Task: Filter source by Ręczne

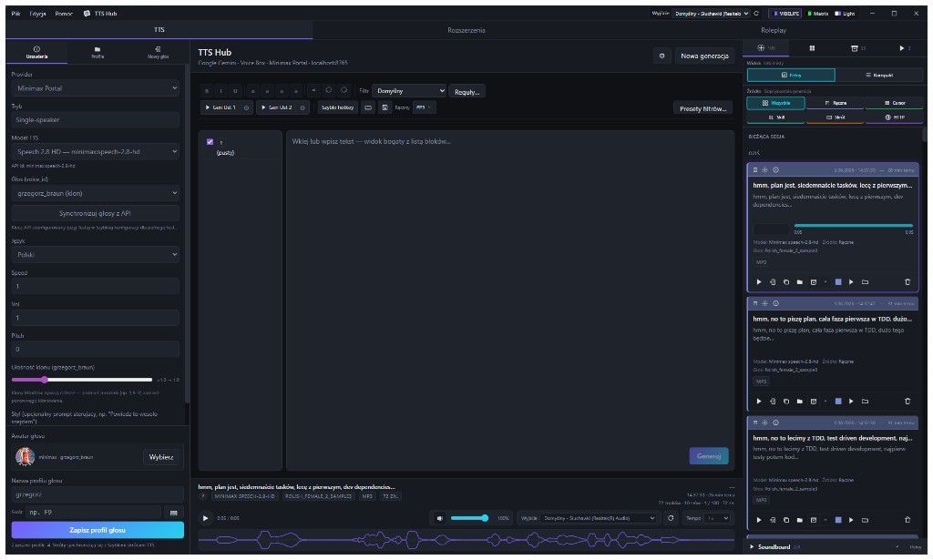Action: [x=836, y=103]
